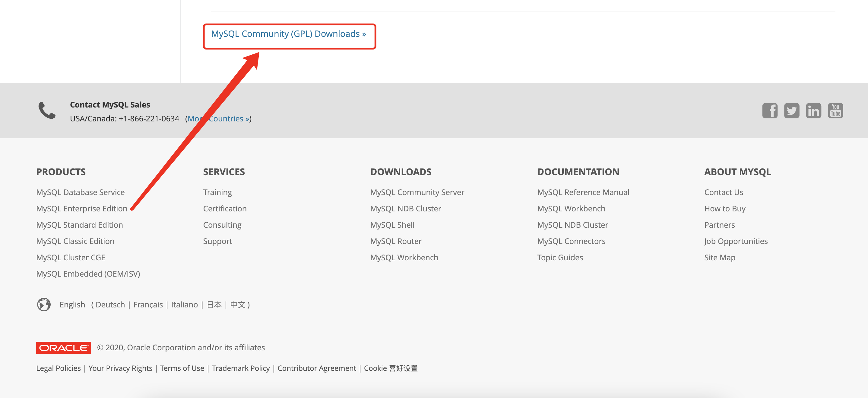Click the globe language icon
This screenshot has height=398, width=868.
(x=44, y=305)
